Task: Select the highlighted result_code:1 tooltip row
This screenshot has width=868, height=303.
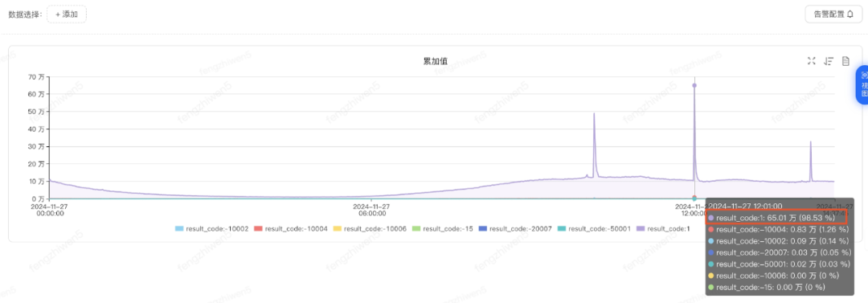Action: pyautogui.click(x=778, y=219)
